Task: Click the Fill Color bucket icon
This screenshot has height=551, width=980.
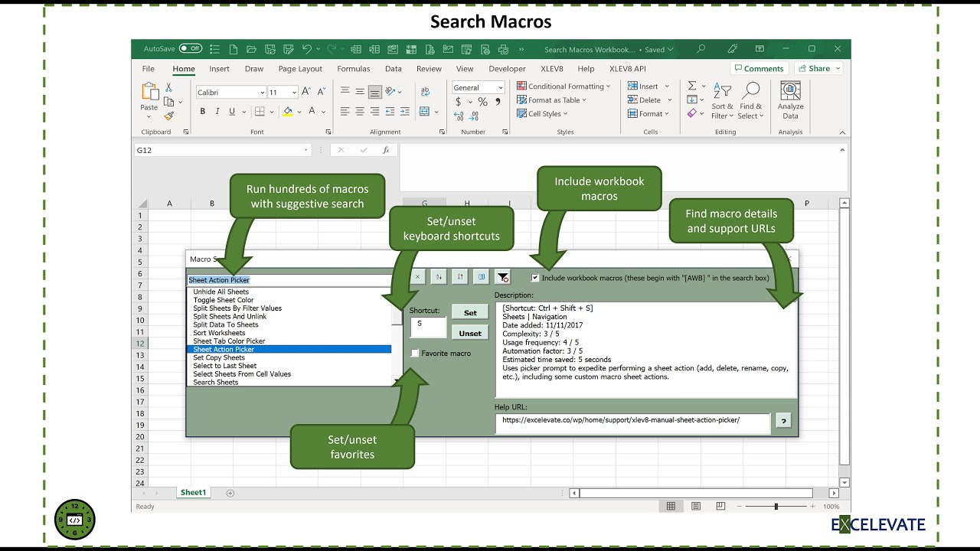Action: (x=288, y=112)
